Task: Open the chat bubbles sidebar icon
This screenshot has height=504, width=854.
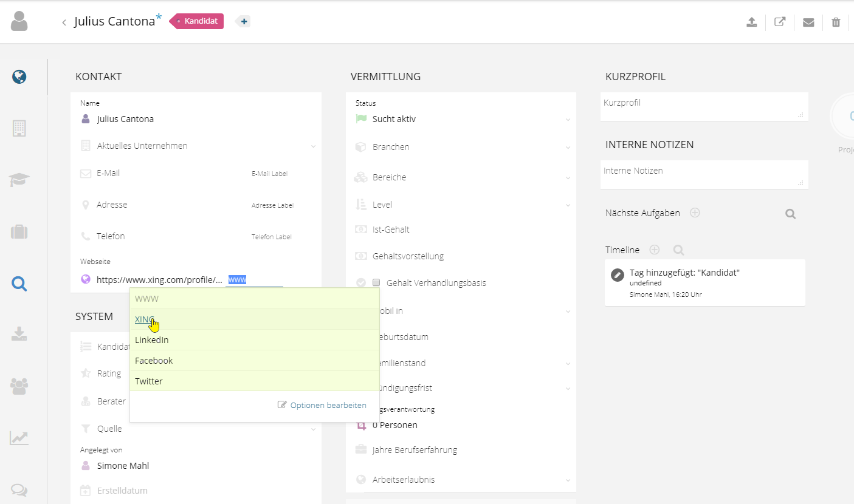Action: (x=19, y=490)
